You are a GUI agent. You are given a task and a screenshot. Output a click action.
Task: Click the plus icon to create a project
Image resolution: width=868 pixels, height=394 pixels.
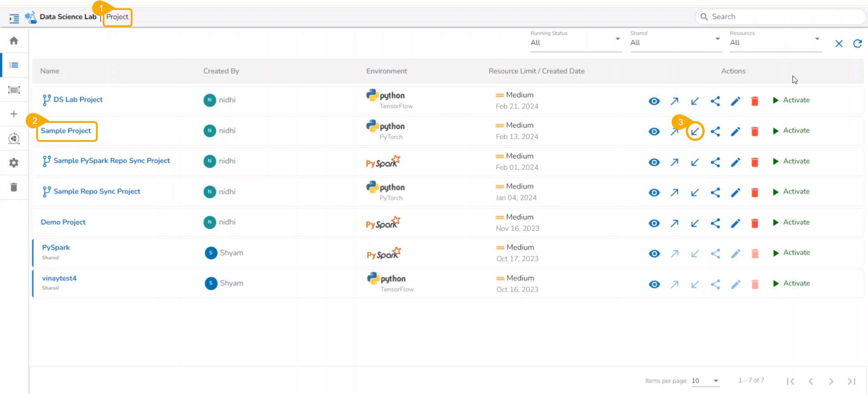(14, 114)
